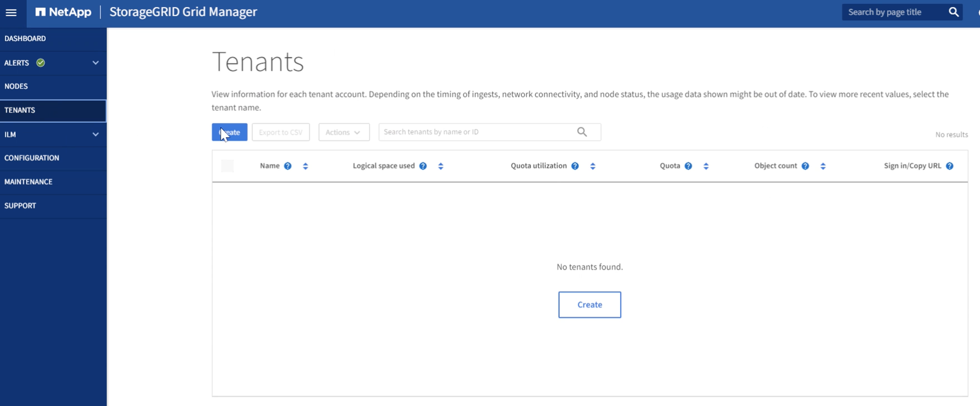Click the Search tenants by name or ID field
Screen dimensions: 980x406
(477, 132)
